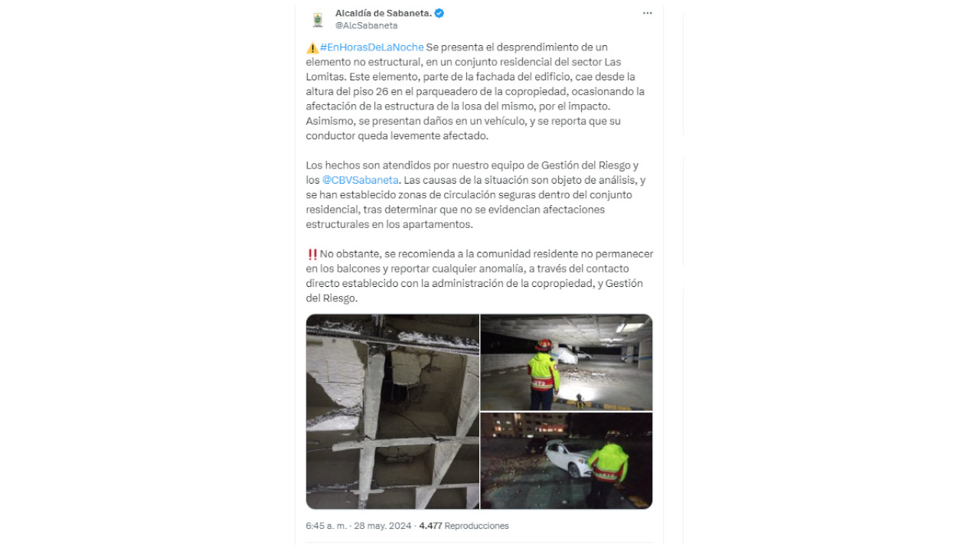Click the warning emoji at tweet start
The width and height of the screenshot is (980, 551).
(x=312, y=47)
